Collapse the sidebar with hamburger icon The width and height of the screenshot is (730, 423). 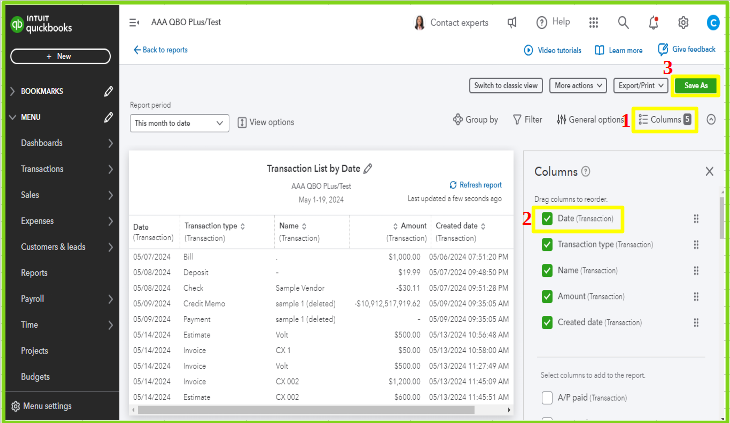[134, 22]
